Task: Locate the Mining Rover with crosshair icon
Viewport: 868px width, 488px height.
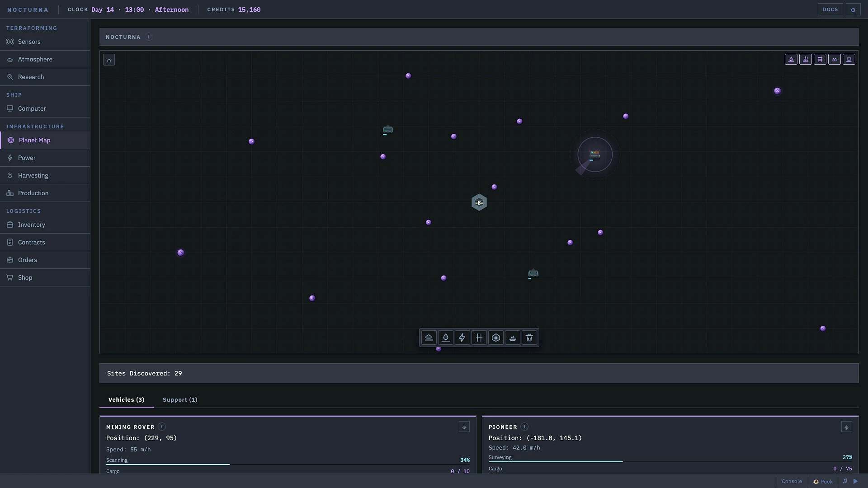Action: click(464, 427)
